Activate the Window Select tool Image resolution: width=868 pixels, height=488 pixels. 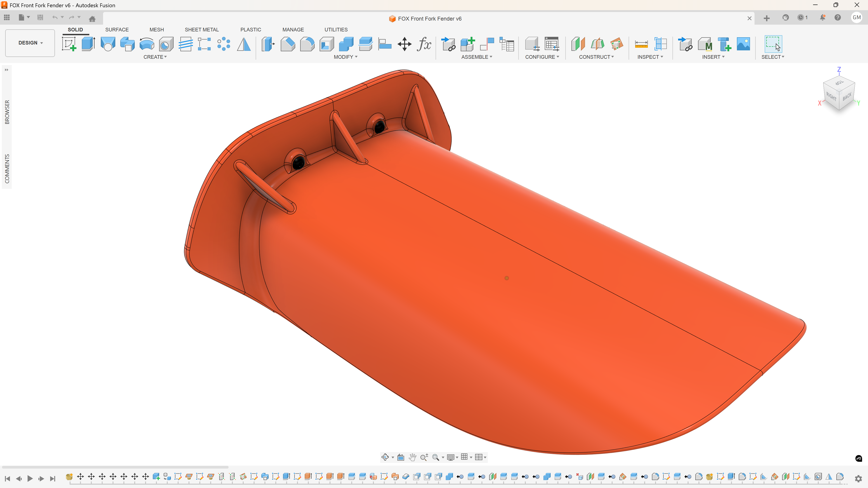click(773, 44)
